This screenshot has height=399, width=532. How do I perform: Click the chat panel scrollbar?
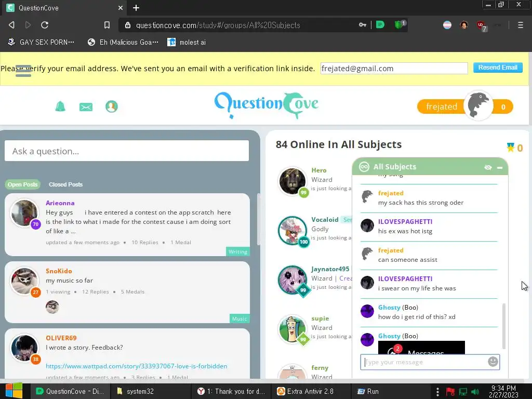[x=504, y=326]
